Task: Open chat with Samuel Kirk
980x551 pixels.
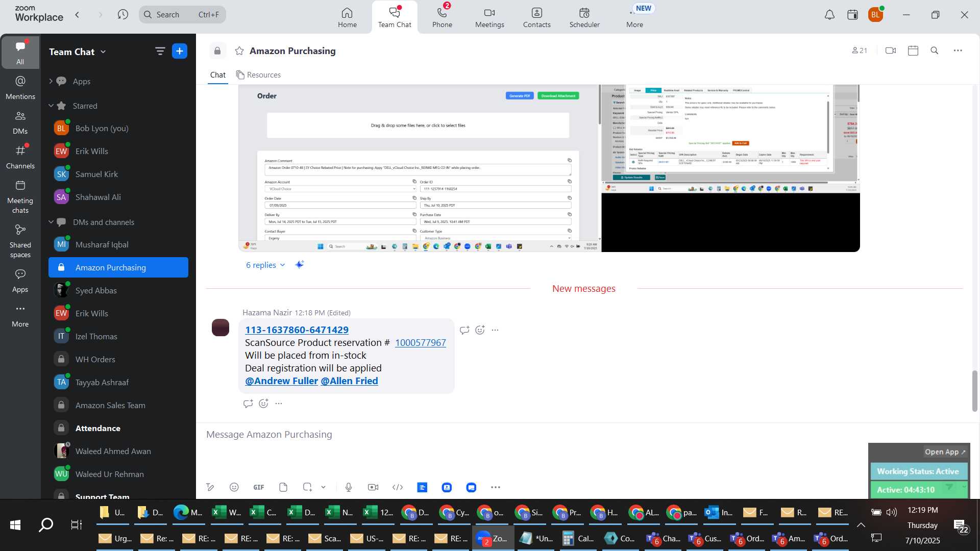Action: click(x=118, y=174)
